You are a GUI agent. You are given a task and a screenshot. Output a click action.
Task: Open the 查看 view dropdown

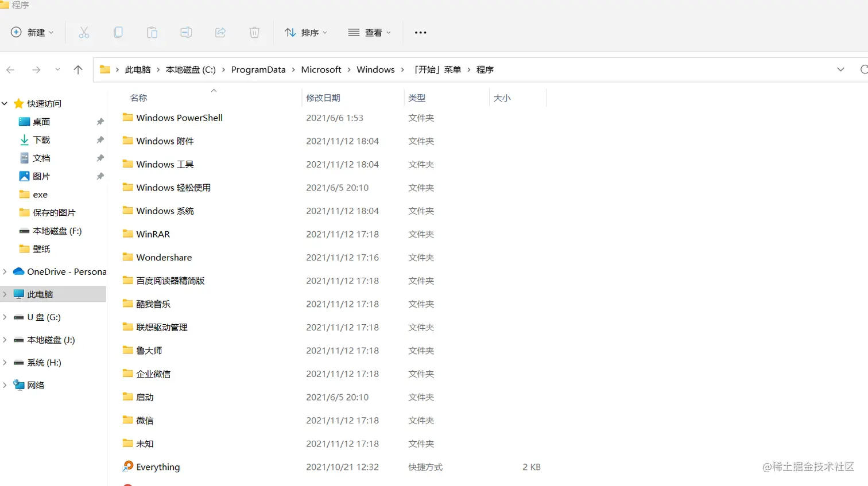click(x=370, y=33)
